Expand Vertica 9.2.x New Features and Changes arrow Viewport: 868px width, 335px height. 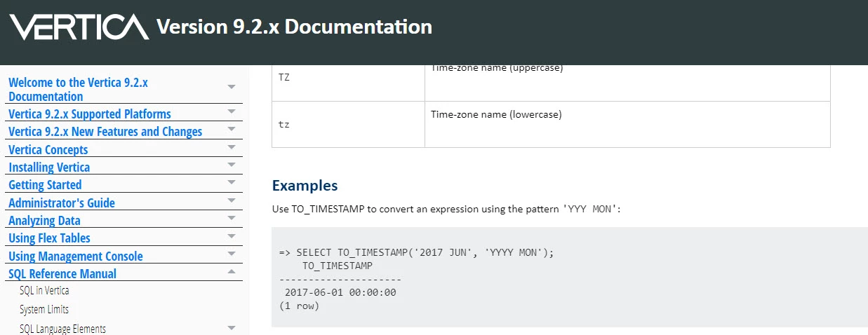pos(232,129)
